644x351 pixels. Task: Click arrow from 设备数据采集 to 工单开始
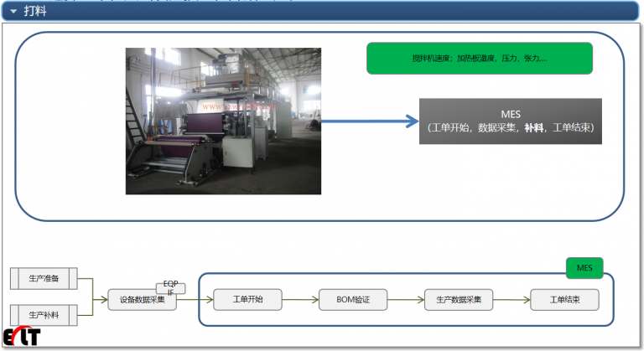click(x=193, y=299)
